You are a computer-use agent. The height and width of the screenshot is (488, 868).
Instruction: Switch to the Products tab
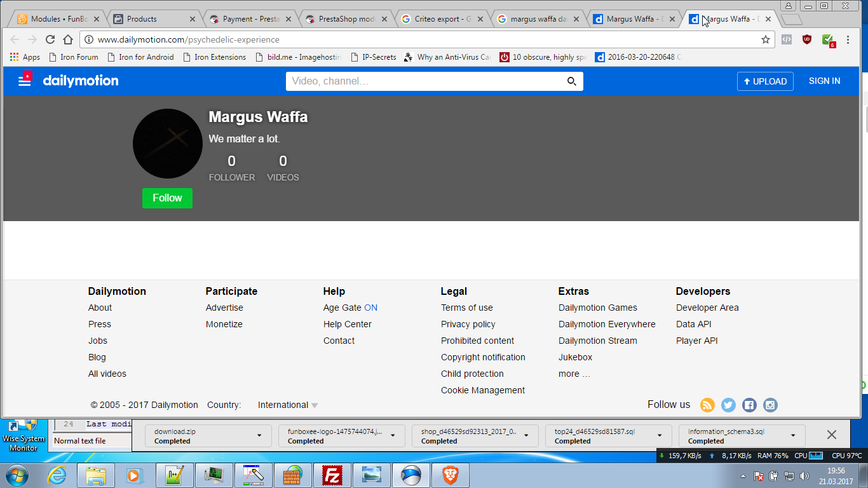pos(142,19)
